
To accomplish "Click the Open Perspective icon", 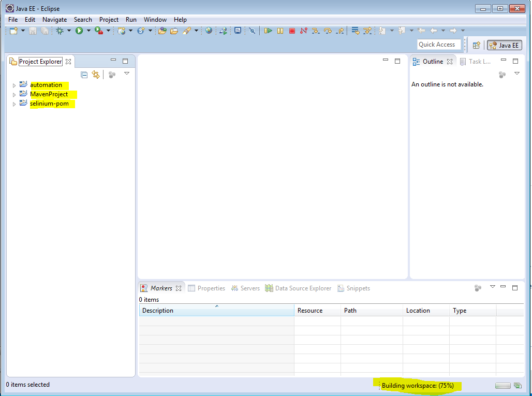I will [x=476, y=45].
